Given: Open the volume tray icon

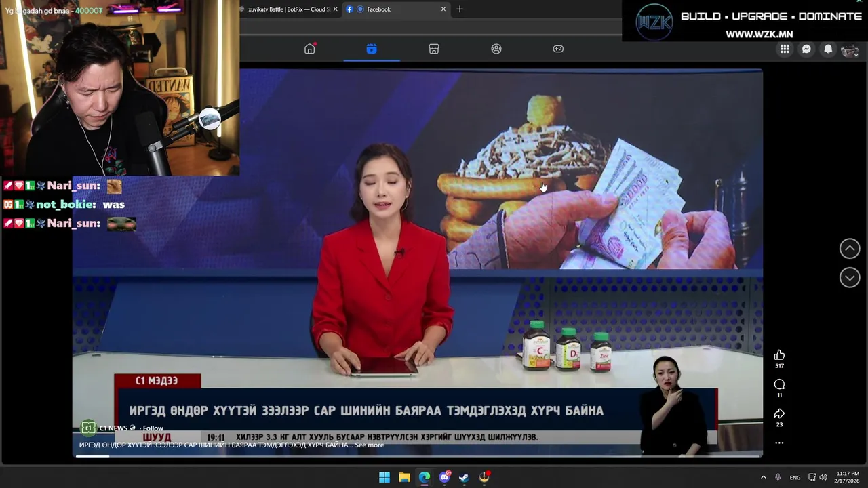Looking at the screenshot, I should point(823,477).
